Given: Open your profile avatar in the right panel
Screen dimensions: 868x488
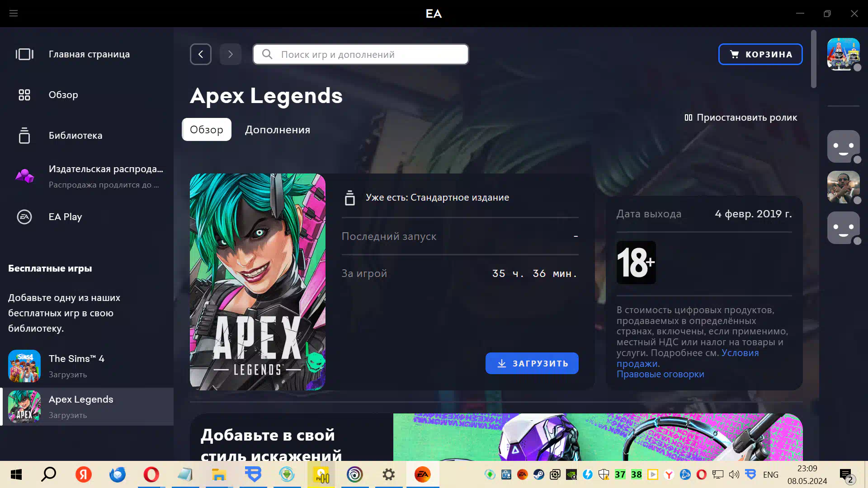Looking at the screenshot, I should (844, 54).
